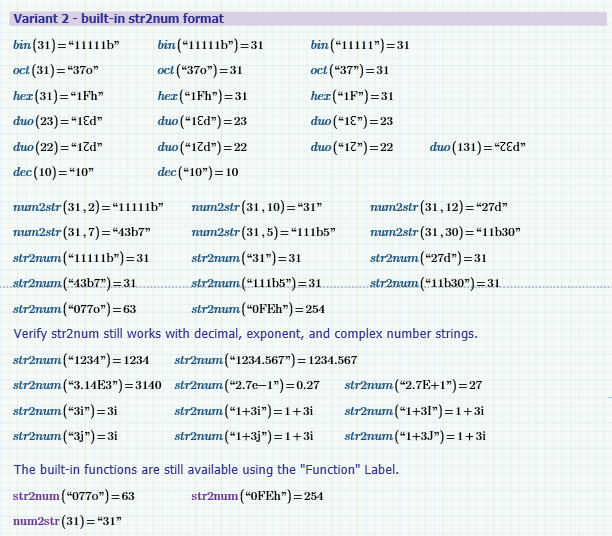This screenshot has width=612, height=536.
Task: Select the str2num("3j")=3i expression
Action: pyautogui.click(x=65, y=436)
